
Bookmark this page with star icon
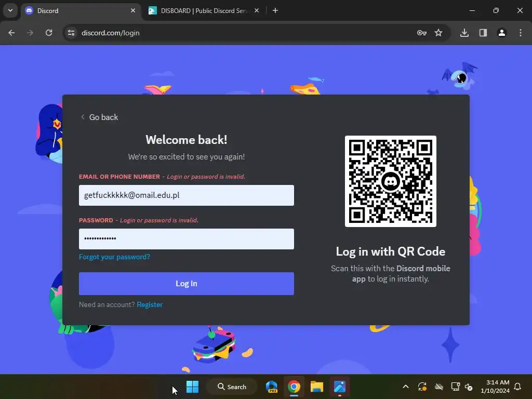click(x=438, y=33)
